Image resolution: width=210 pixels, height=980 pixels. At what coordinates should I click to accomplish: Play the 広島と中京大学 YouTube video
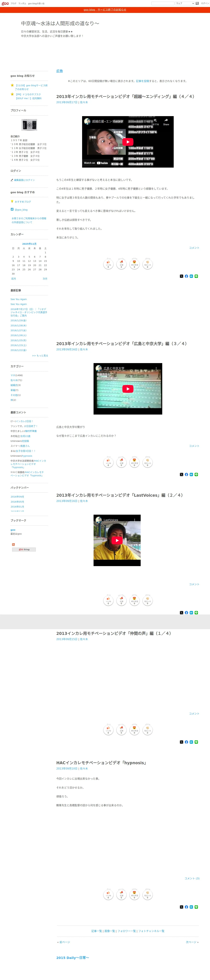click(128, 389)
